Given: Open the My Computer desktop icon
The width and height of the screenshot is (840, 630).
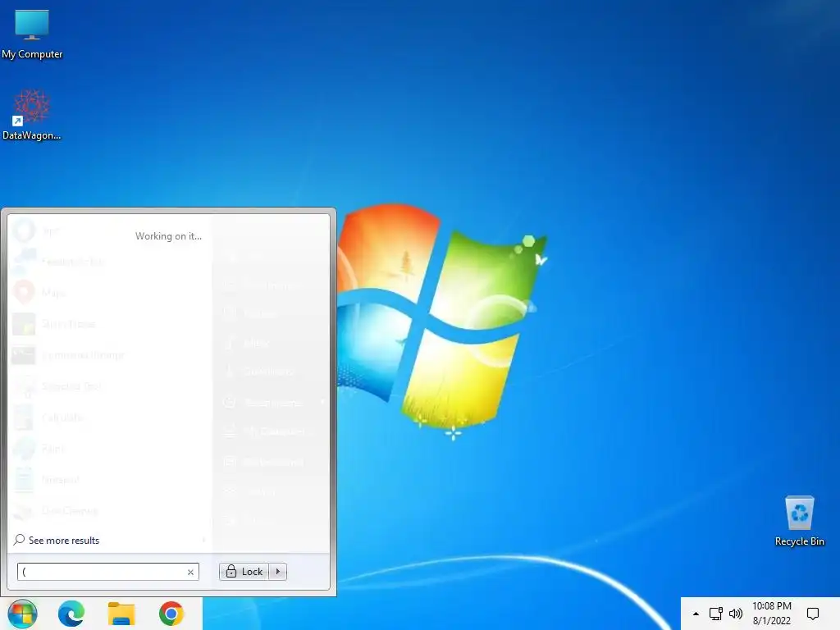Looking at the screenshot, I should click(32, 34).
